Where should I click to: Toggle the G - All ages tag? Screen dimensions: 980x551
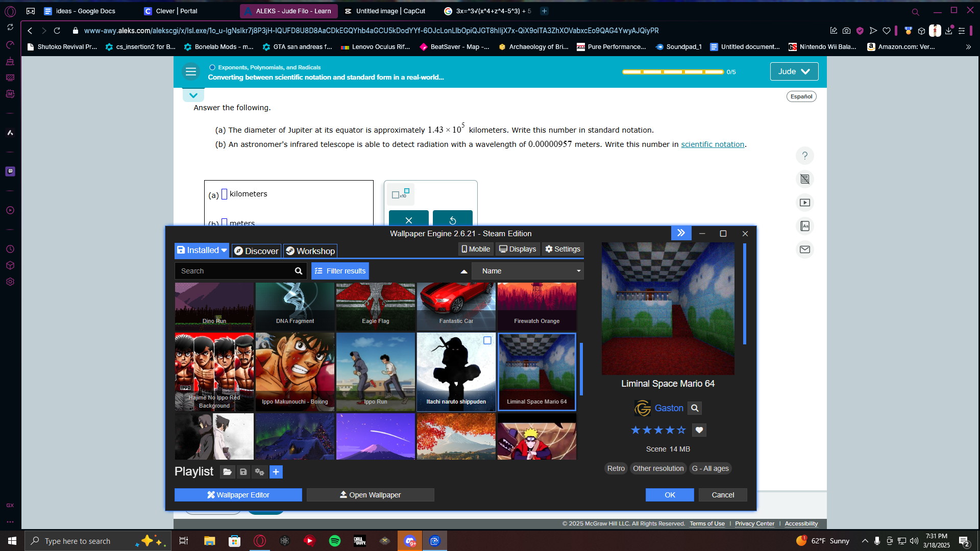point(710,468)
